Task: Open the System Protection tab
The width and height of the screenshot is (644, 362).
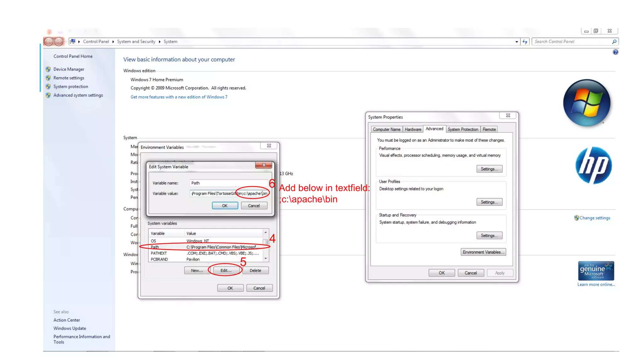Action: 463,129
